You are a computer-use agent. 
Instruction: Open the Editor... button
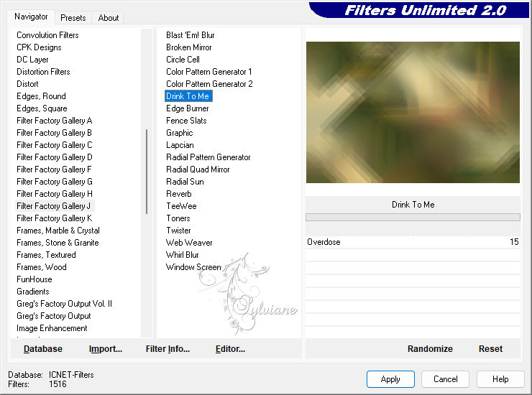230,349
